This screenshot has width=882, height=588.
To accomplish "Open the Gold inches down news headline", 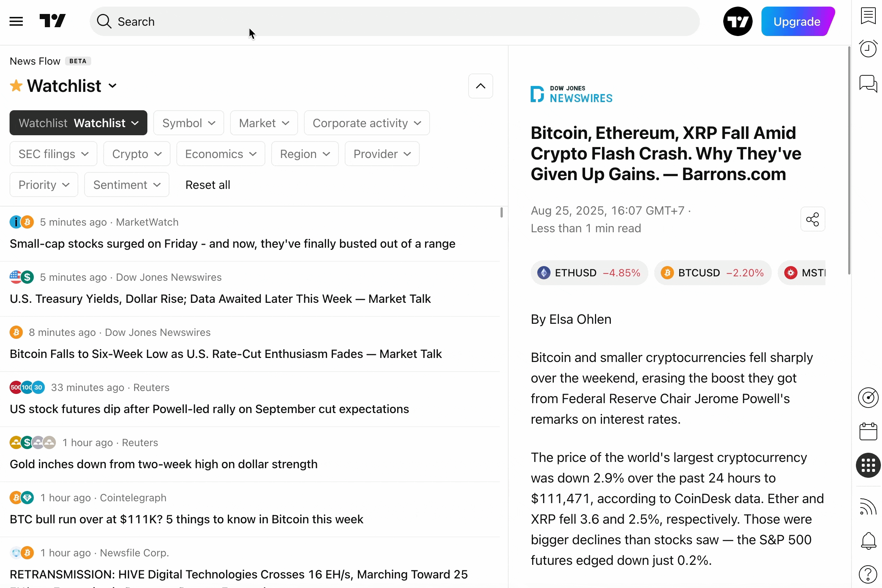I will tap(164, 464).
